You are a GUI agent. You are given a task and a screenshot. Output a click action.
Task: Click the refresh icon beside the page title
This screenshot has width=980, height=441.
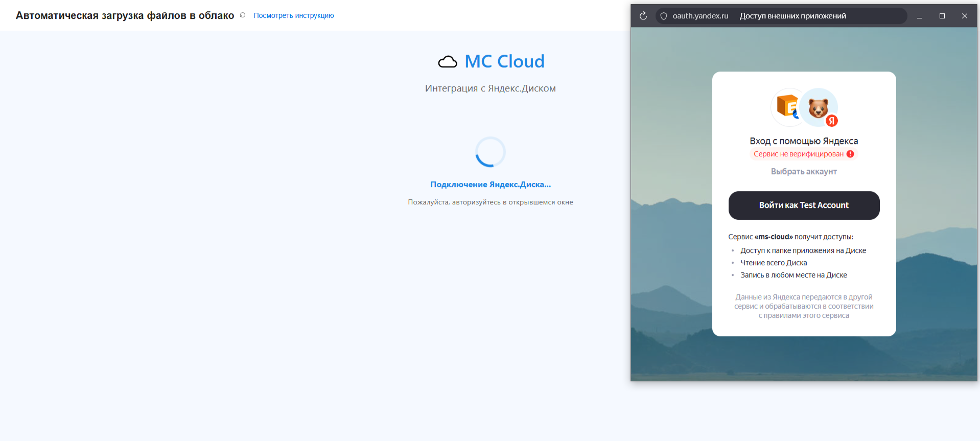point(243,15)
